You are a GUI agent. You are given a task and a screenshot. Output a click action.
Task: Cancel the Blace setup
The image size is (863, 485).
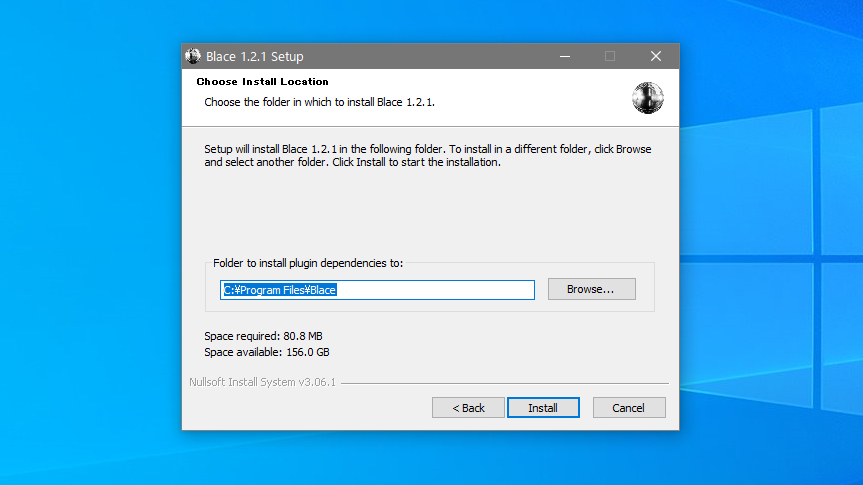[629, 408]
